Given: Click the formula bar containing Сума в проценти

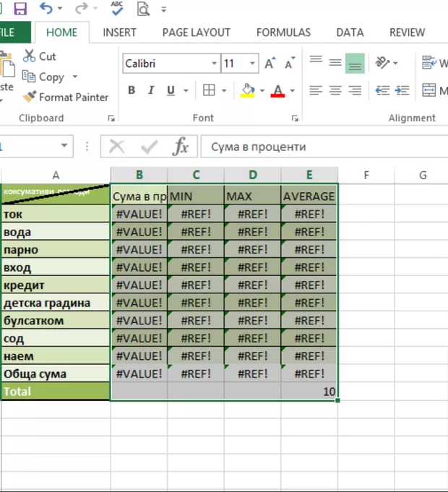Looking at the screenshot, I should (318, 147).
